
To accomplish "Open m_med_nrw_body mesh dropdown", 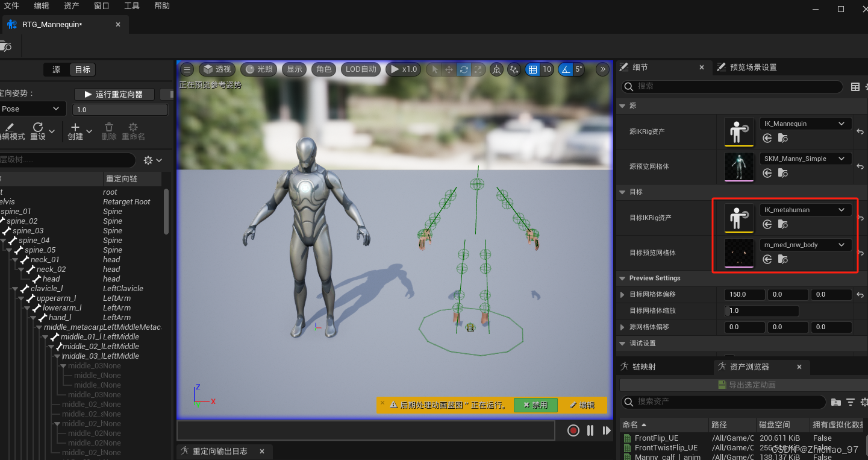I will [806, 245].
